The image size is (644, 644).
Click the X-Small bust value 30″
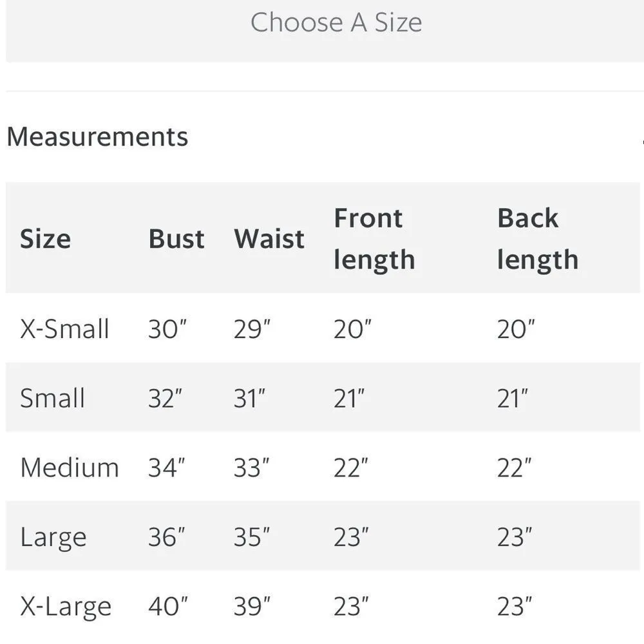click(x=167, y=329)
